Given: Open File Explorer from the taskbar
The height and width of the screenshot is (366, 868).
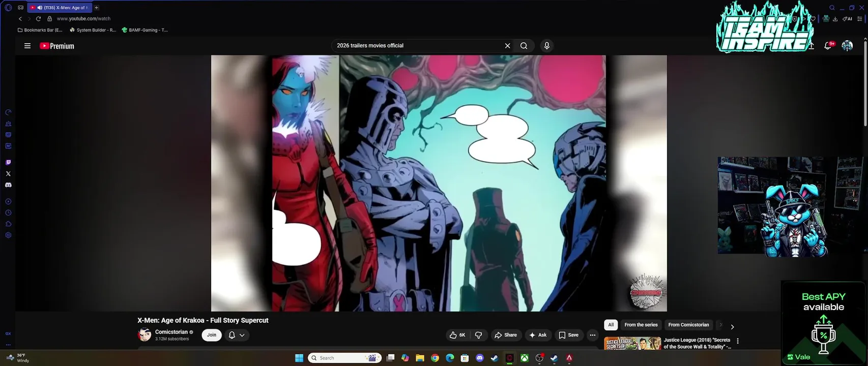Looking at the screenshot, I should click(x=420, y=358).
